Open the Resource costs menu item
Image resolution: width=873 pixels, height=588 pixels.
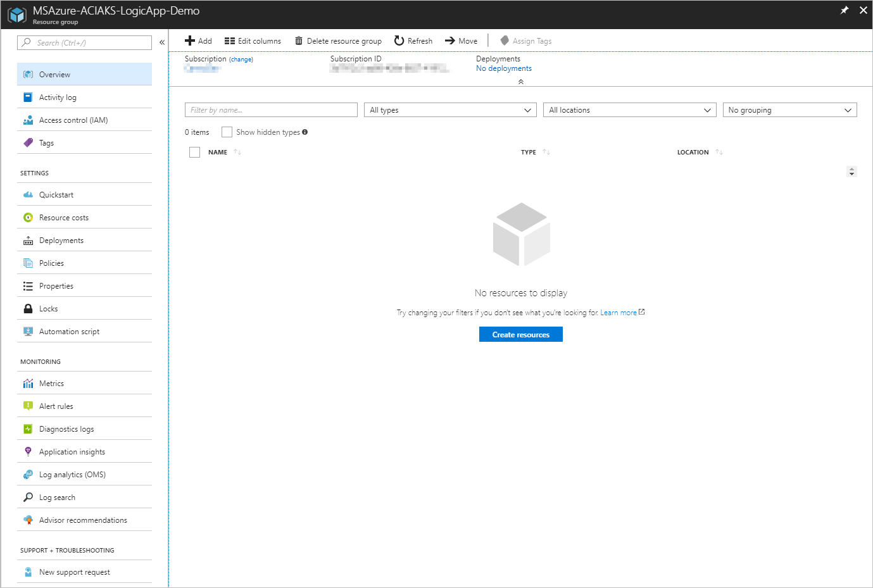[84, 218]
